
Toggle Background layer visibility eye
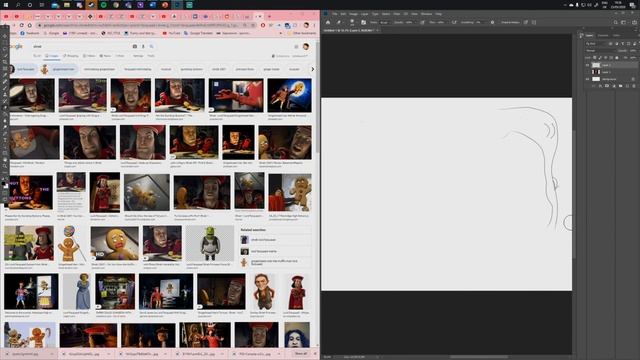[587, 79]
